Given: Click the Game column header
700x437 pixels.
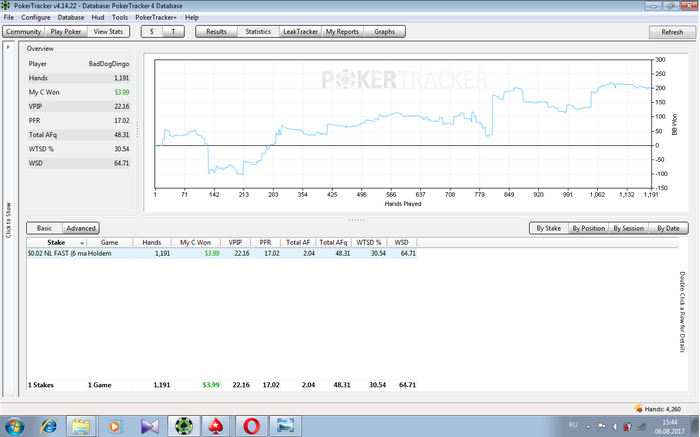Looking at the screenshot, I should (109, 242).
